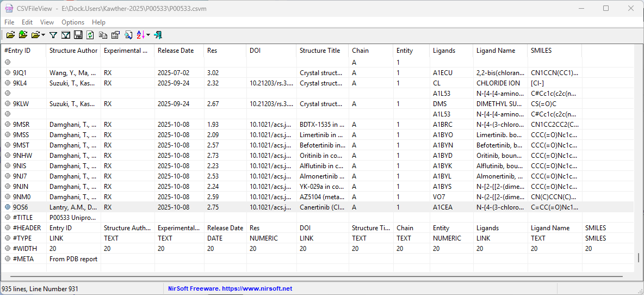Sort by the #Entry ID column header
This screenshot has width=644, height=295.
click(24, 51)
